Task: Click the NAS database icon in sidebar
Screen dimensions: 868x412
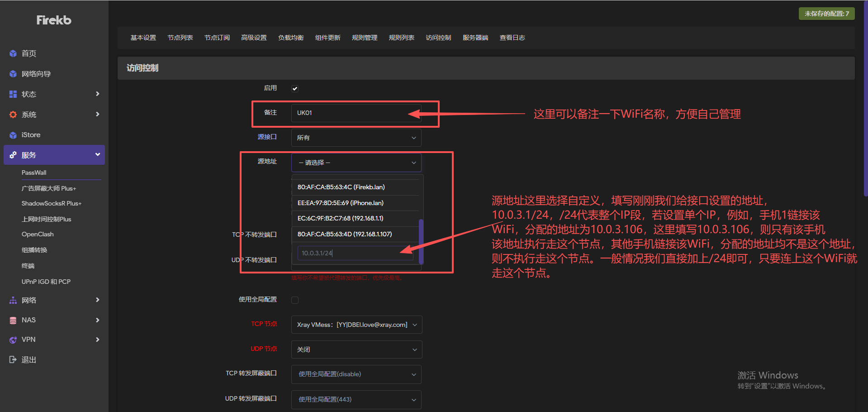Action: click(13, 320)
